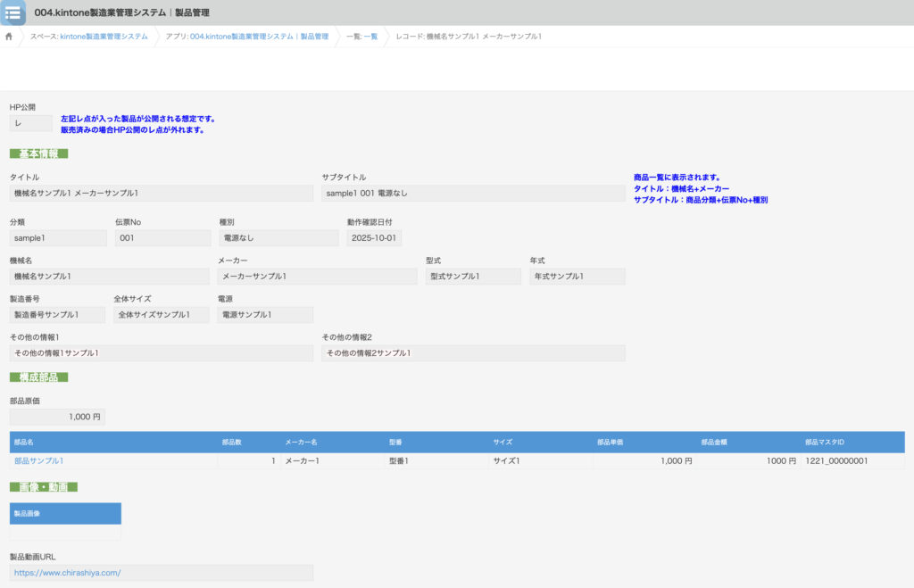Image resolution: width=914 pixels, height=588 pixels.
Task: Open the 部品サンプル1 link in table
Action: pyautogui.click(x=38, y=461)
